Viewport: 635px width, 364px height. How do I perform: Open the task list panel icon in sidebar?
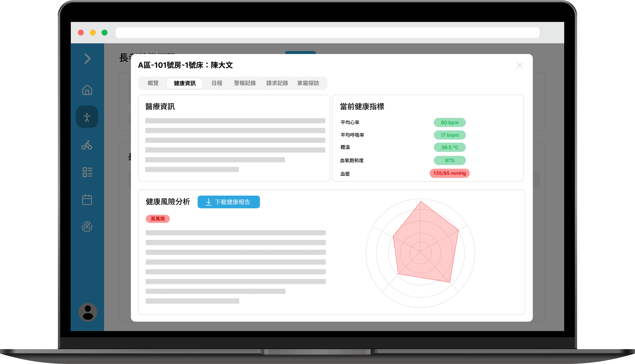[87, 172]
